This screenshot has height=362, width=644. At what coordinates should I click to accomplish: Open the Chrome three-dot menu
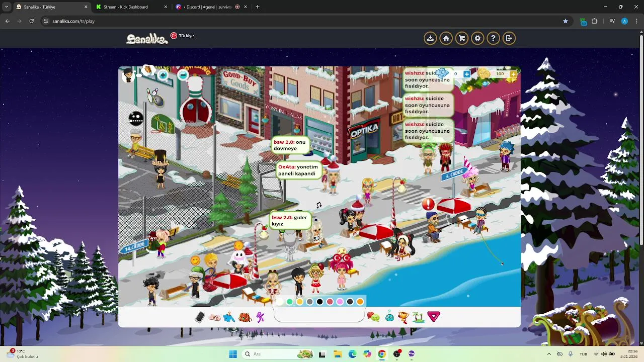[x=636, y=21]
